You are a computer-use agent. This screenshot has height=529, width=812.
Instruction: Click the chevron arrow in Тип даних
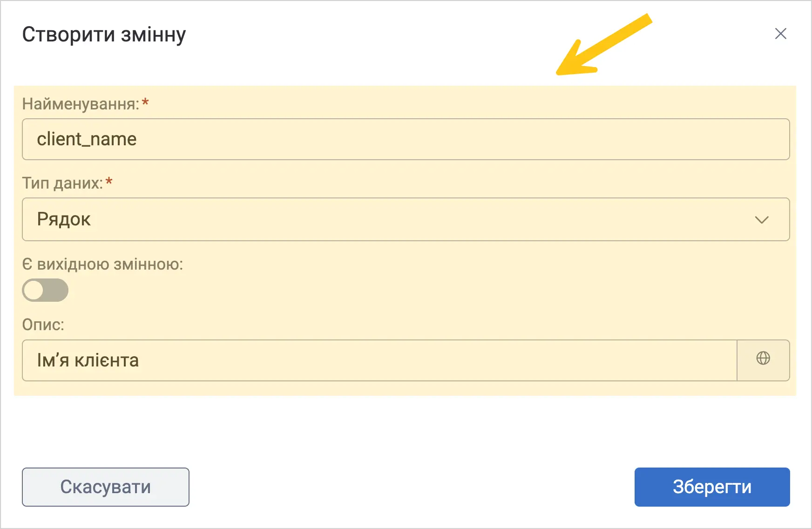click(762, 220)
